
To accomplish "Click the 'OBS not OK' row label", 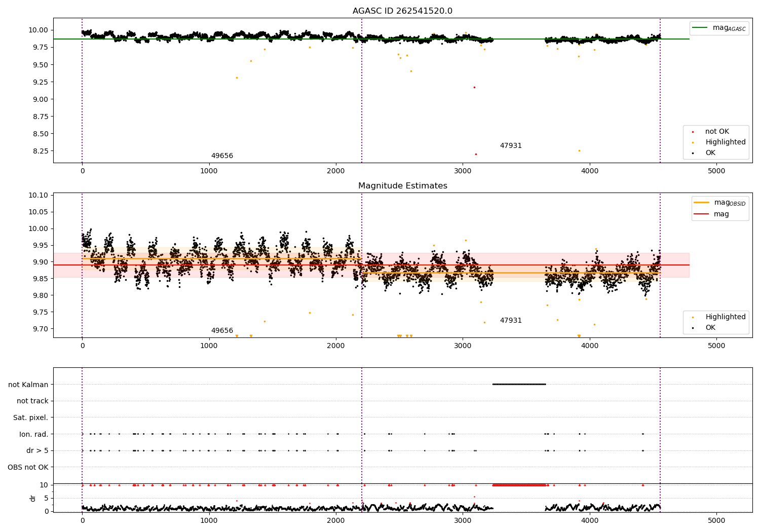I will [x=28, y=467].
